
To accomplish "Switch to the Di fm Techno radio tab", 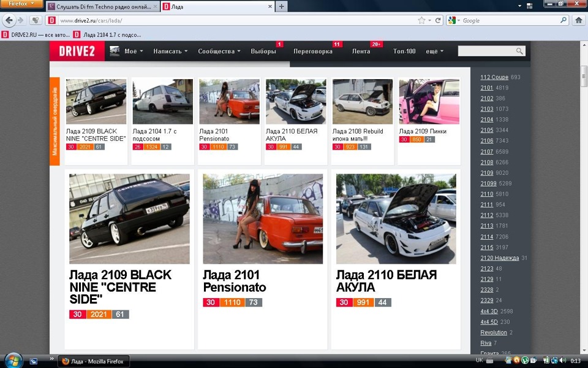I will (103, 7).
